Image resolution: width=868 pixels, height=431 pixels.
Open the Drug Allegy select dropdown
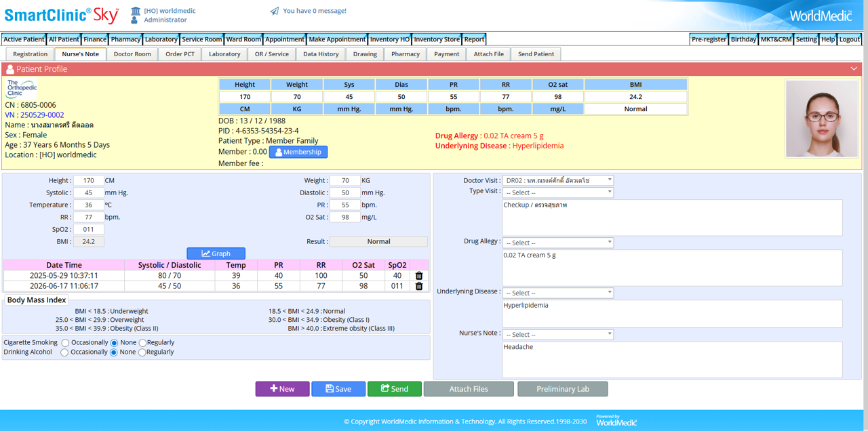[x=557, y=243]
